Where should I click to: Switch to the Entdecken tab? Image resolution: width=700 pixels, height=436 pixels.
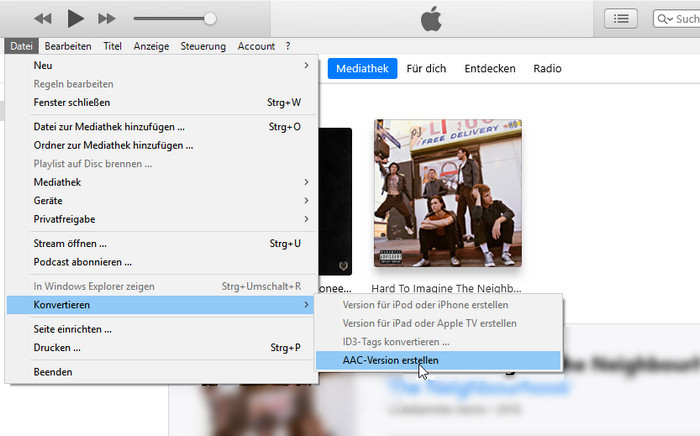pos(490,69)
